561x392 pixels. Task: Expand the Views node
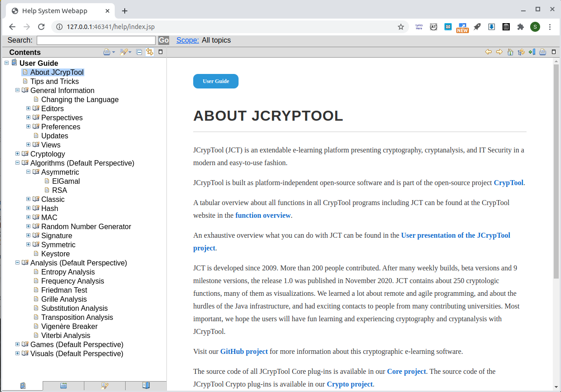click(x=29, y=144)
